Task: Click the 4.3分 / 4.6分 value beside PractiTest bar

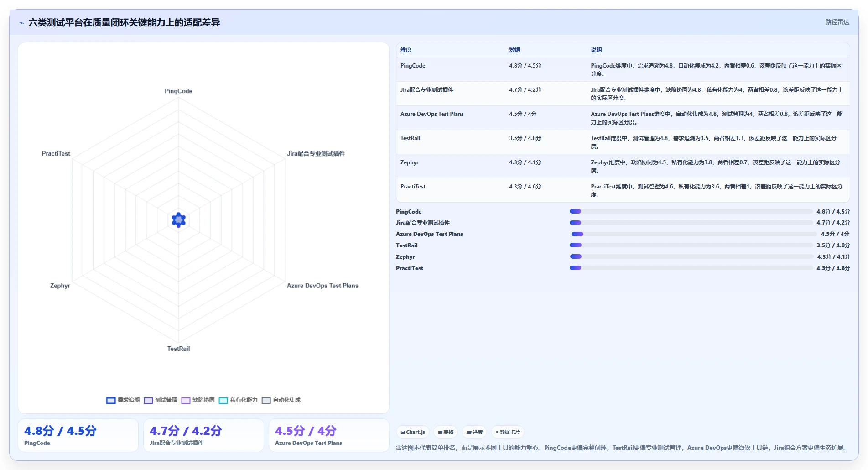Action: click(833, 268)
